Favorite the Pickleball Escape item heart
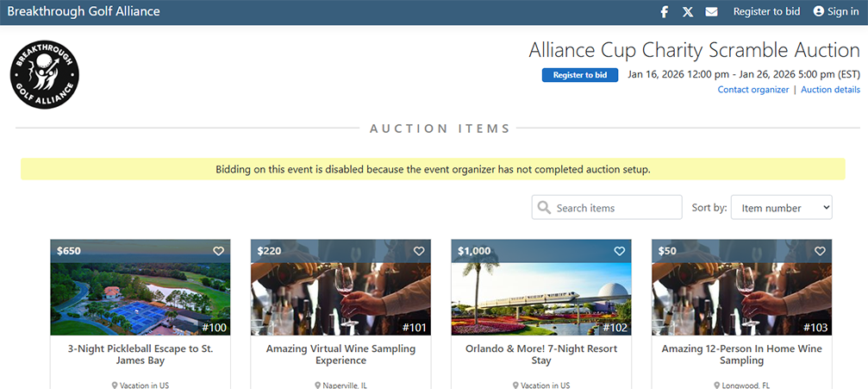The image size is (868, 389). pyautogui.click(x=218, y=251)
